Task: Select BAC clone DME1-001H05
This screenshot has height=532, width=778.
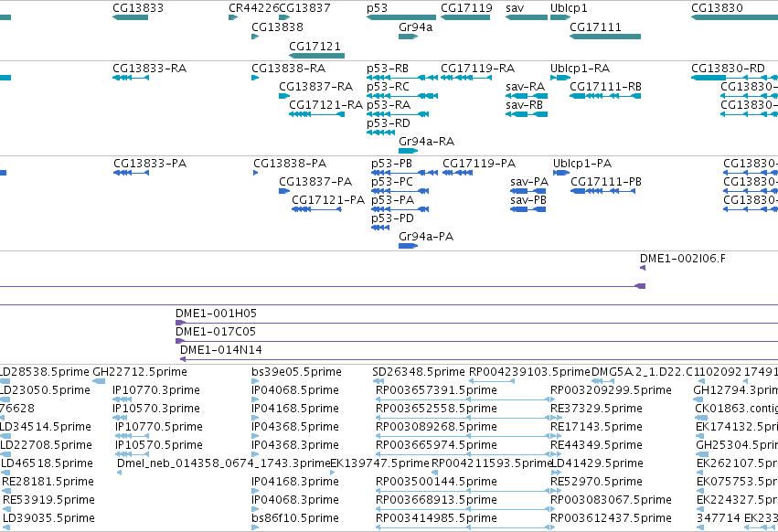Action: pyautogui.click(x=216, y=314)
